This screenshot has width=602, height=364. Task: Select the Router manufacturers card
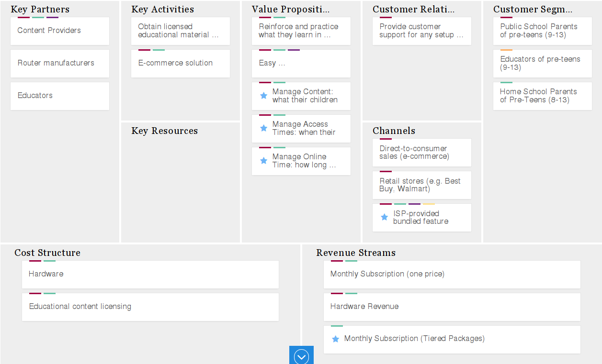[60, 64]
